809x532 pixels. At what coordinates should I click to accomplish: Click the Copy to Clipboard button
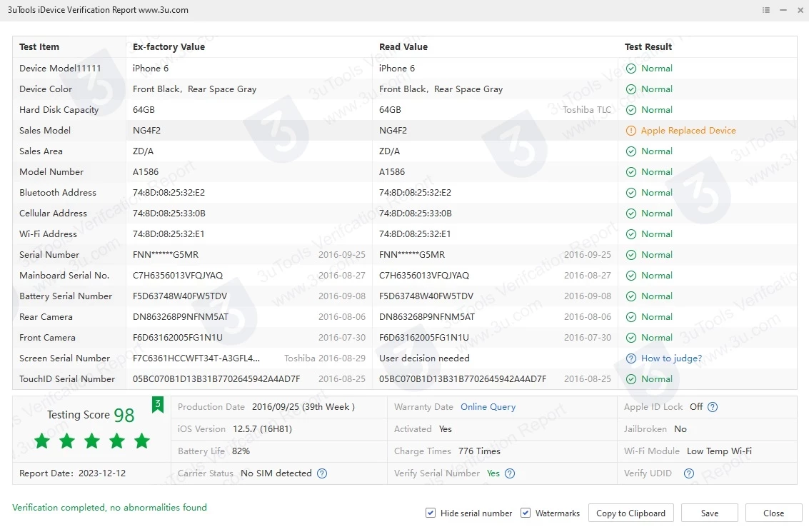pyautogui.click(x=630, y=513)
